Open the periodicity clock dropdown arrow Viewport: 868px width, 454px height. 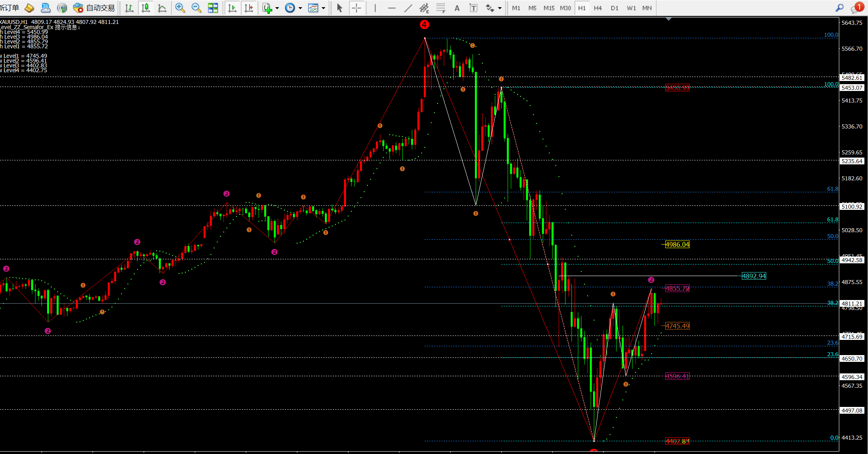300,8
